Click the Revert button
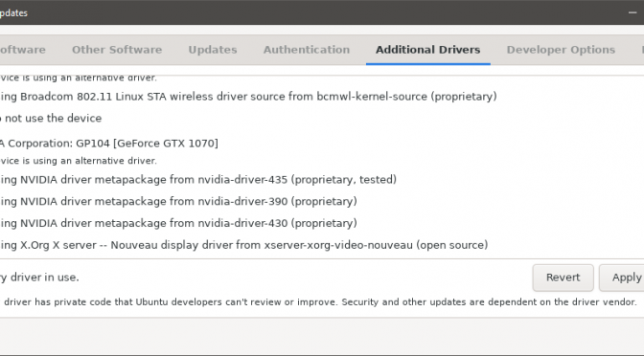The height and width of the screenshot is (356, 644). [x=563, y=278]
